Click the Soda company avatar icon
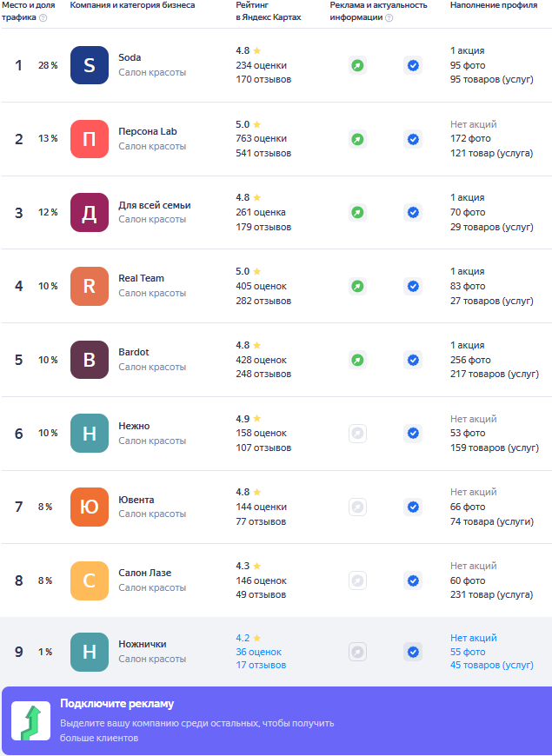Image resolution: width=552 pixels, height=756 pixels. [x=90, y=65]
